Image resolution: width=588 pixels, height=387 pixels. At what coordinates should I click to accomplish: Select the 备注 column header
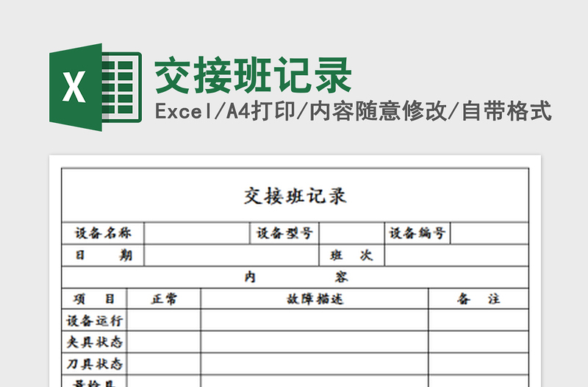point(478,299)
